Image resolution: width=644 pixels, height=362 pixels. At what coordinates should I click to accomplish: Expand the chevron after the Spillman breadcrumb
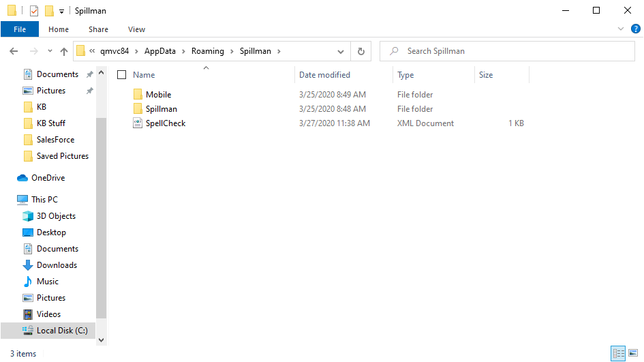[x=279, y=51]
